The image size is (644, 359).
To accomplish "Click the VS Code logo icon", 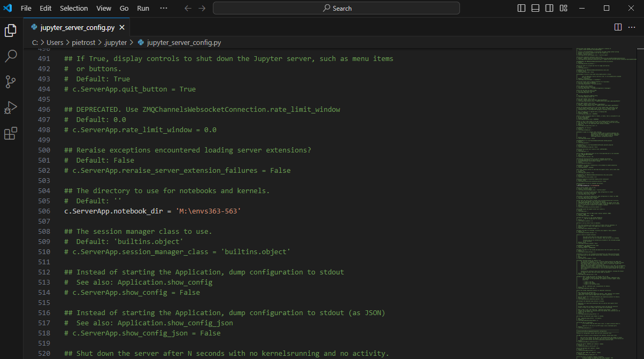I will [x=7, y=8].
